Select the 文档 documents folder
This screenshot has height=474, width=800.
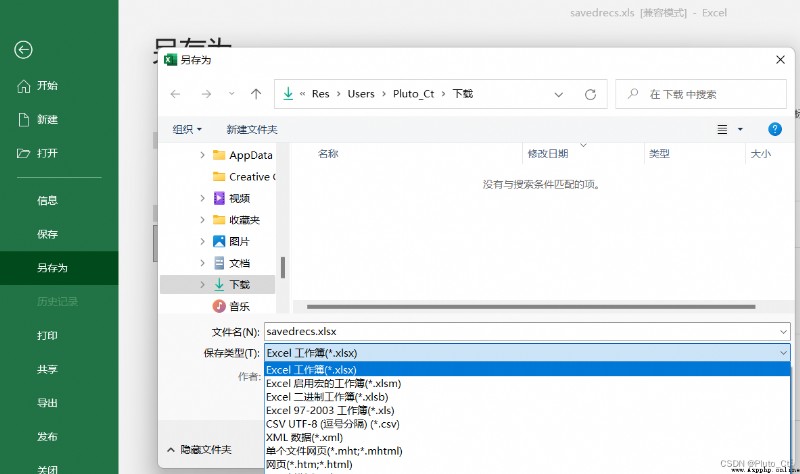pyautogui.click(x=232, y=263)
